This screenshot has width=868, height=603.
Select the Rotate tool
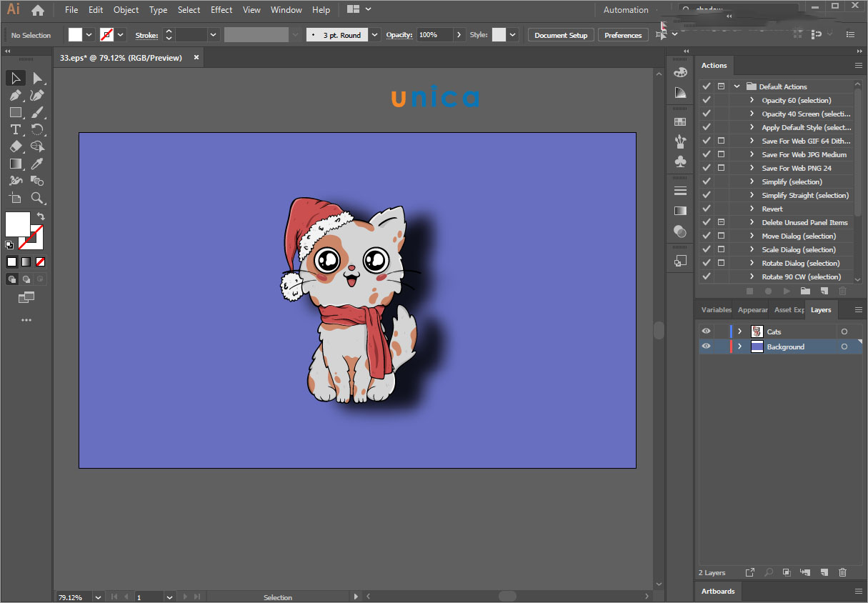[37, 129]
